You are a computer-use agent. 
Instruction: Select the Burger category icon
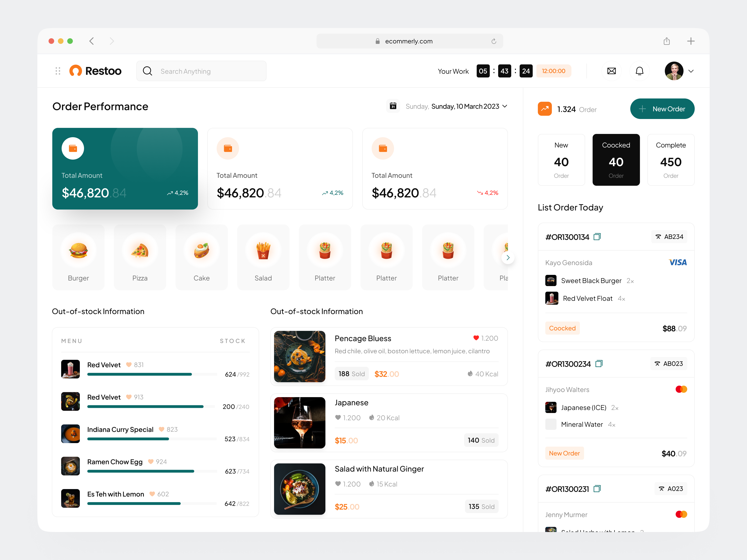(x=78, y=250)
